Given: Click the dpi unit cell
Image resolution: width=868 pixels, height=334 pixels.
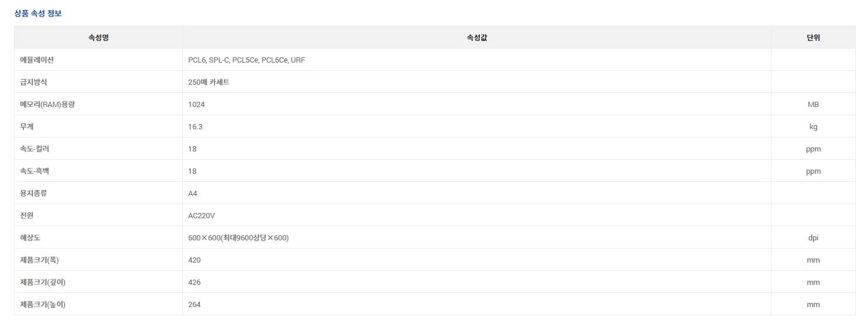Looking at the screenshot, I should click(x=813, y=237).
